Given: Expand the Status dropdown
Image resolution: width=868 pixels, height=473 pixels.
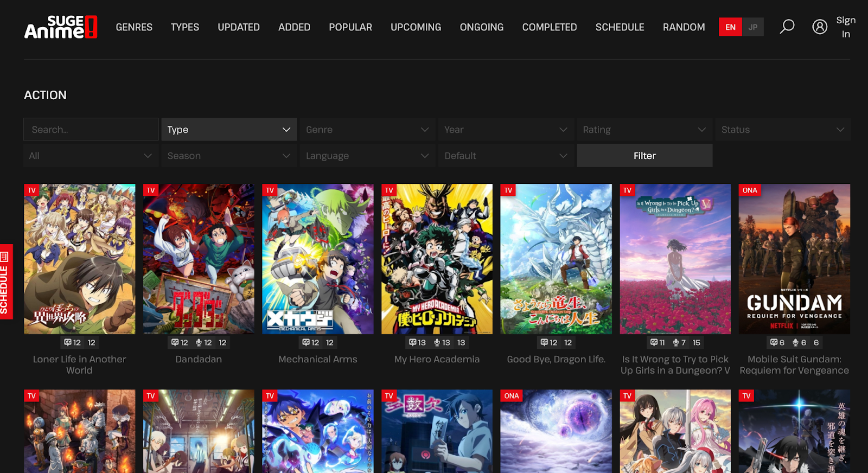Looking at the screenshot, I should coord(783,130).
